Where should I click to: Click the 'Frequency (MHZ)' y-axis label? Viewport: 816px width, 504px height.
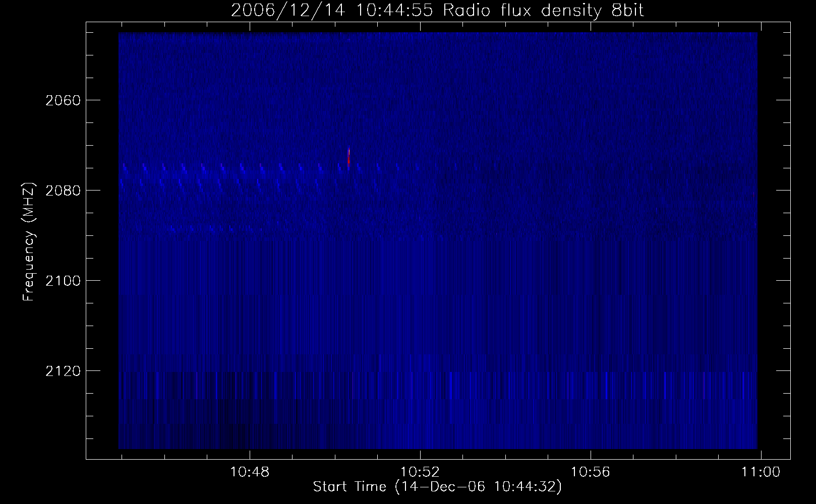coord(29,242)
